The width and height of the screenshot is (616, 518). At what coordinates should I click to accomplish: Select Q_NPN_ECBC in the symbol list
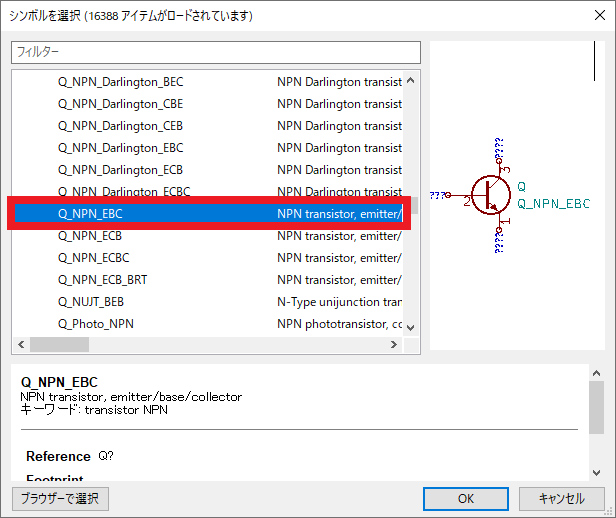[x=94, y=258]
